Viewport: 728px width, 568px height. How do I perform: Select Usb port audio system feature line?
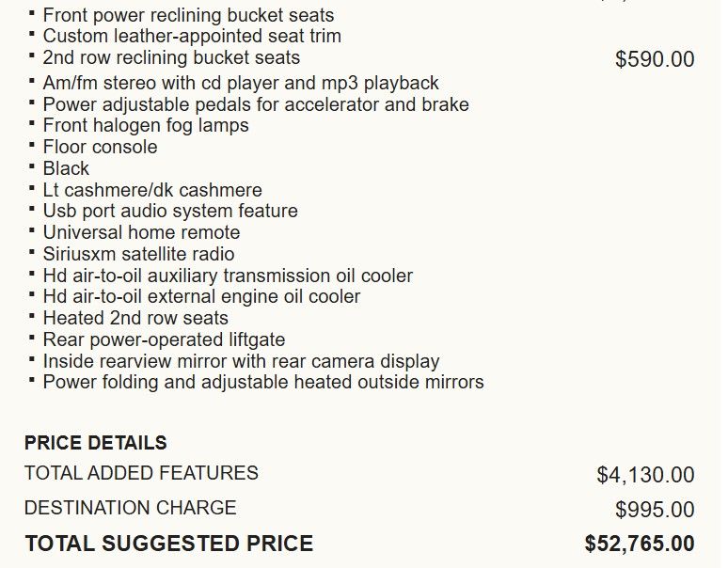[170, 211]
